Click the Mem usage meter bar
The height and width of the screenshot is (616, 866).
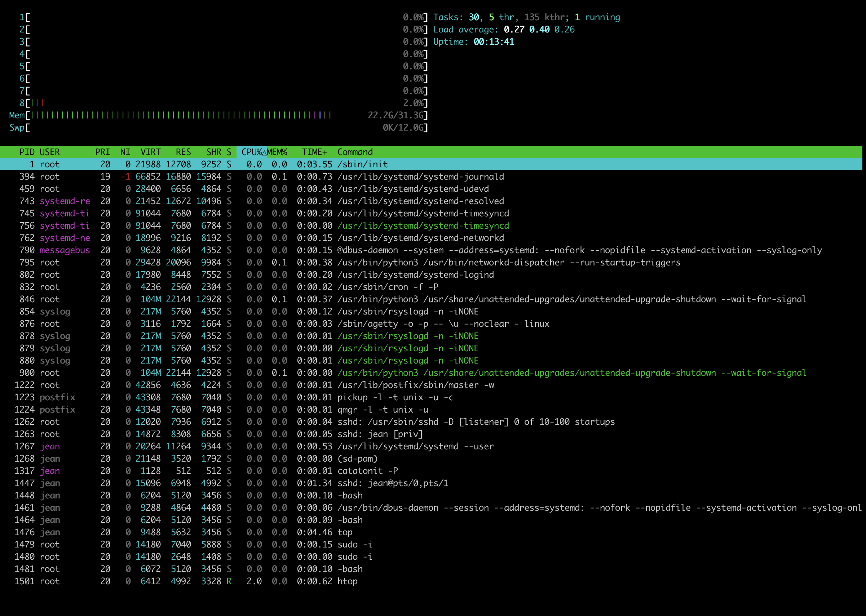click(x=219, y=115)
